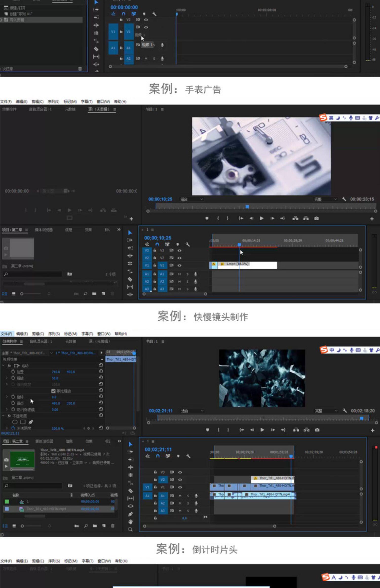Image resolution: width=380 pixels, height=588 pixels.
Task: Toggle lock on V3 in 快慢镜头制作 timeline
Action: tap(155, 472)
